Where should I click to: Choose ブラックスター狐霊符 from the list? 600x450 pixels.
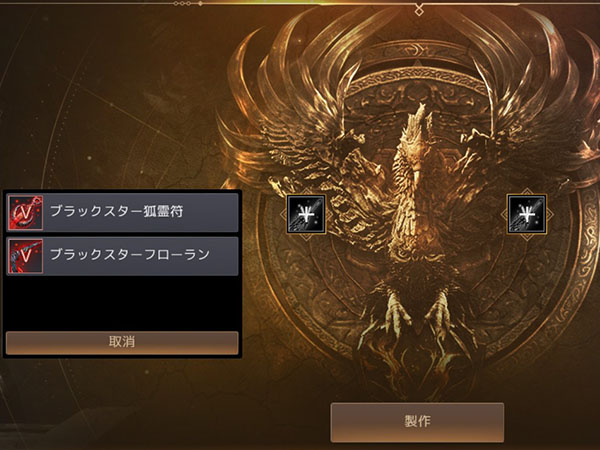coord(122,212)
